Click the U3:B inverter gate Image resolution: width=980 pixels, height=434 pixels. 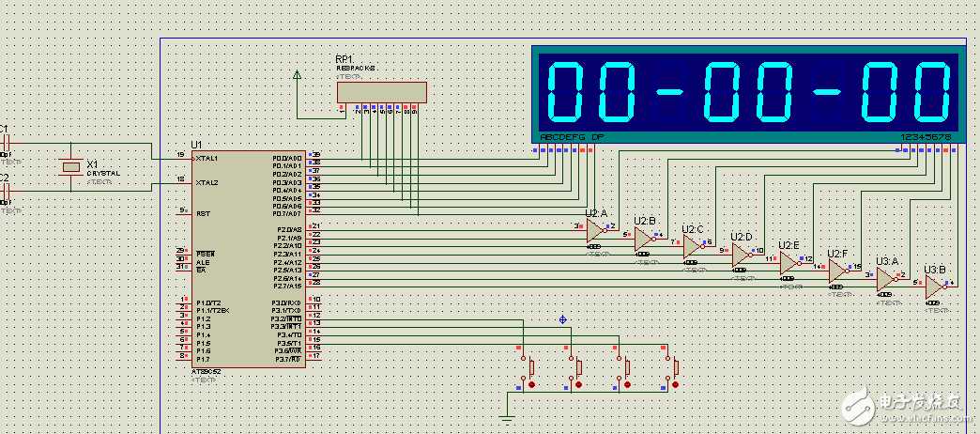point(936,287)
